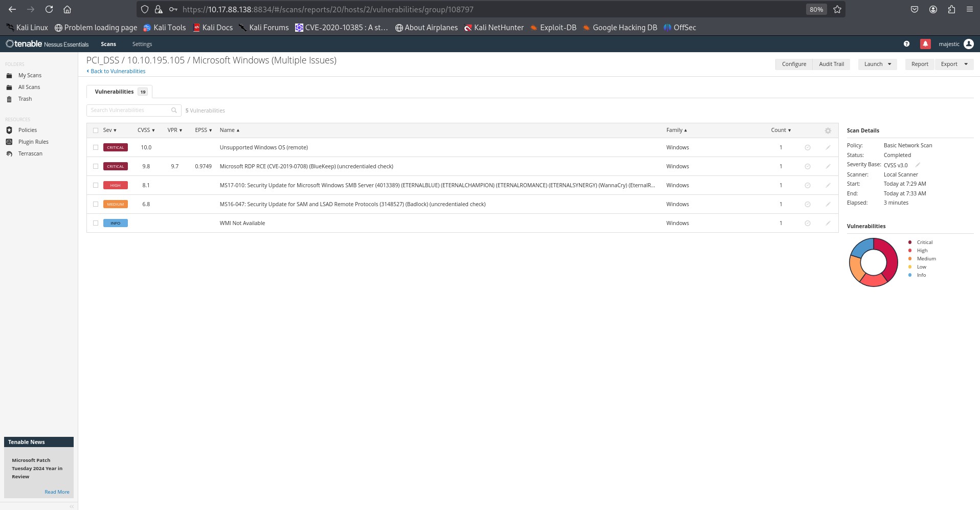980x510 pixels.
Task: Click the search magnifier in vulnerabilities filter
Action: click(174, 110)
